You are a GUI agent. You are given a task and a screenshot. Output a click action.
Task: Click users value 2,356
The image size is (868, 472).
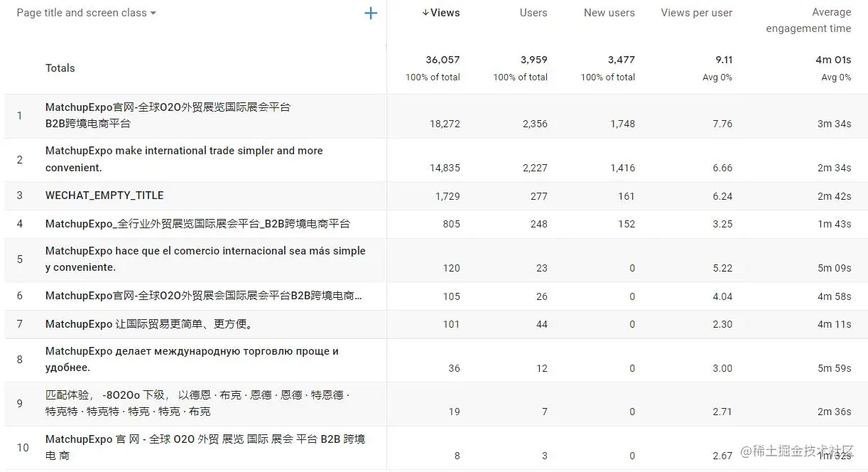click(x=535, y=124)
